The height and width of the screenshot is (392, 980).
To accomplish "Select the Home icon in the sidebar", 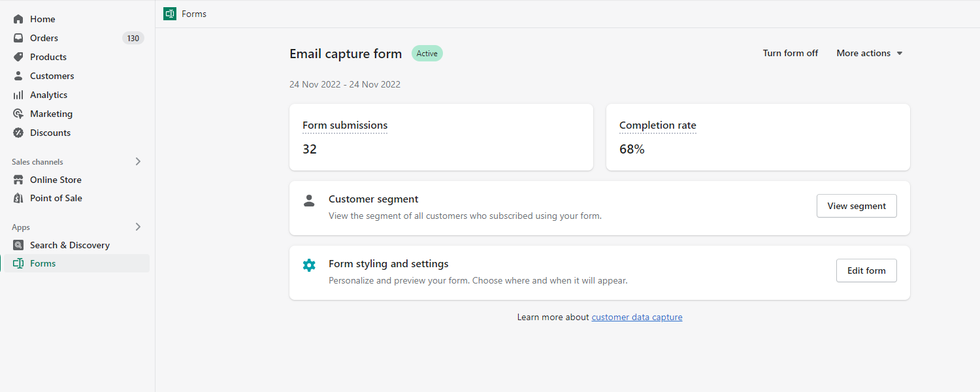I will tap(18, 18).
